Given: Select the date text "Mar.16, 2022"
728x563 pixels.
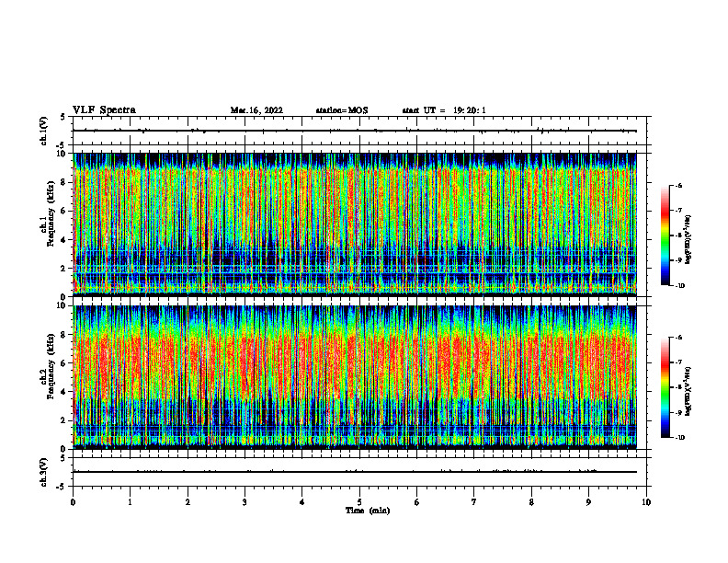Looking at the screenshot, I should (x=256, y=110).
